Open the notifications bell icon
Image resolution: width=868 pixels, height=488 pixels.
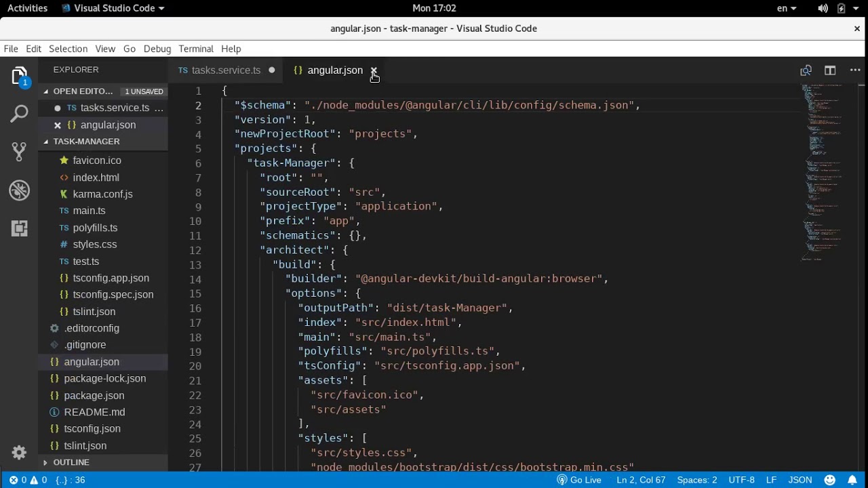coord(852,480)
